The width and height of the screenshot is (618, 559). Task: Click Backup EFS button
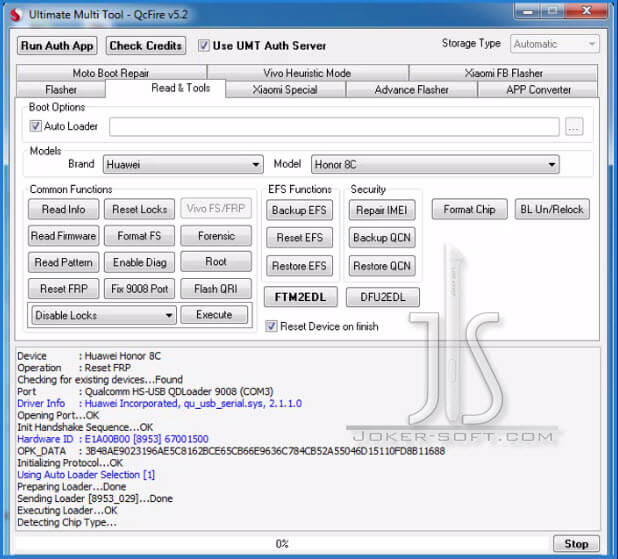point(299,210)
